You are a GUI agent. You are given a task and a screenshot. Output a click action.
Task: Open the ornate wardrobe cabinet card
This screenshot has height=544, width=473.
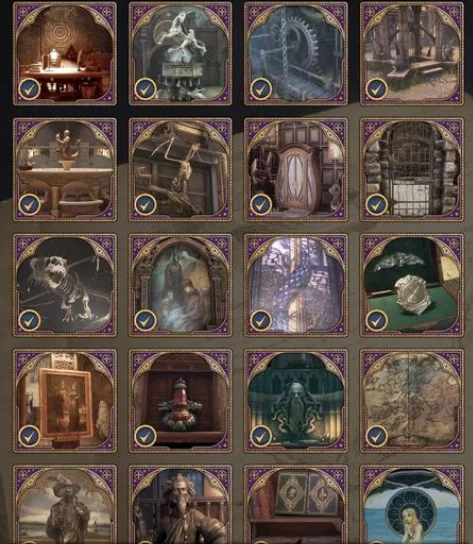coord(296,169)
